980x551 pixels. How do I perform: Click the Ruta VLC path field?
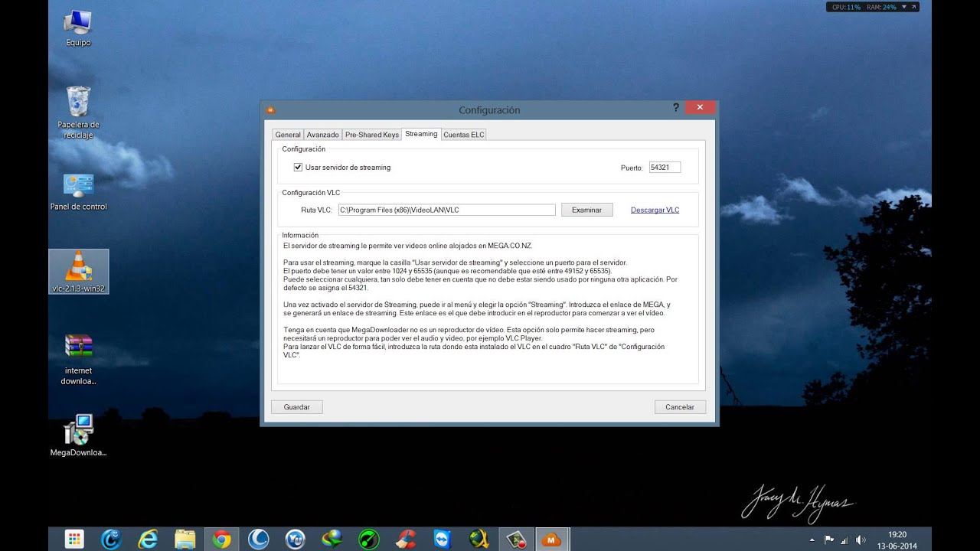(447, 210)
